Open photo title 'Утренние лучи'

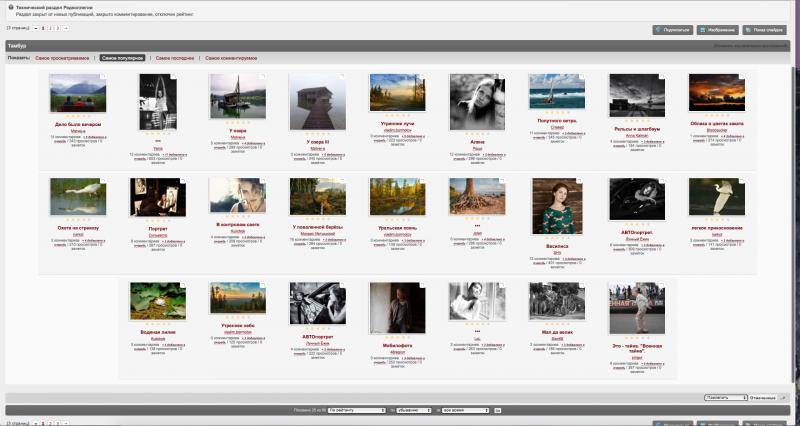pos(397,123)
